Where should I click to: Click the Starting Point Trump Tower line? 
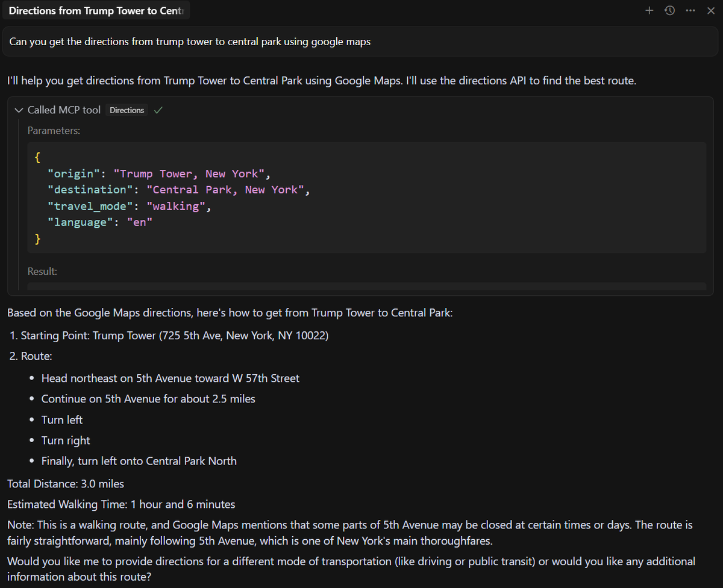click(175, 336)
